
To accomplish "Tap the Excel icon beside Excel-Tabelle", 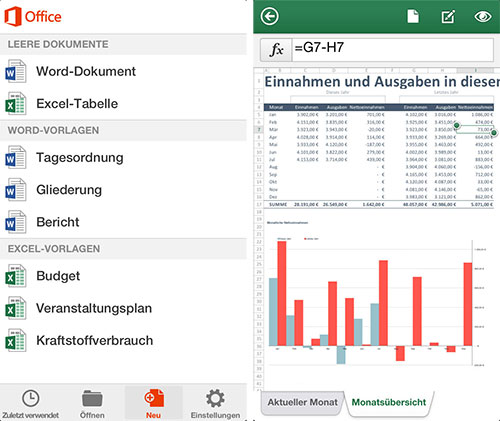I will tap(16, 103).
